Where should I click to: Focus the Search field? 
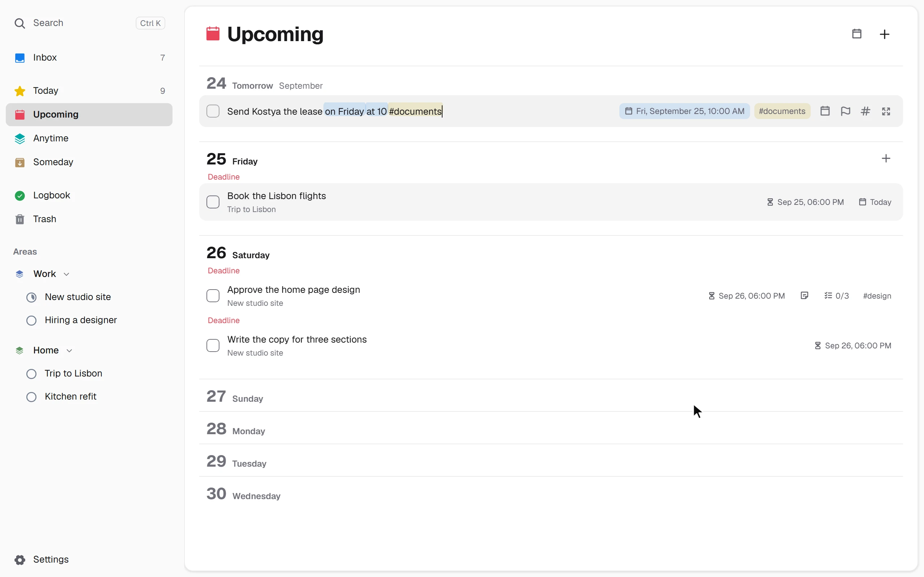point(89,23)
